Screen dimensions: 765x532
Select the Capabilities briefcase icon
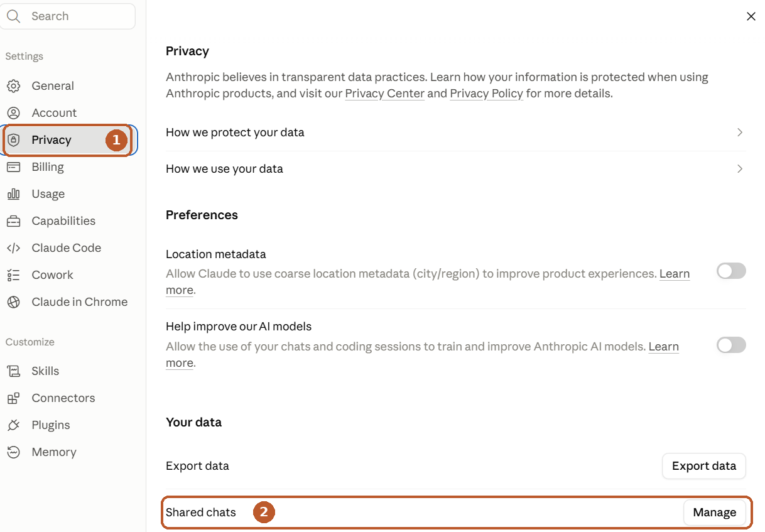(x=13, y=221)
